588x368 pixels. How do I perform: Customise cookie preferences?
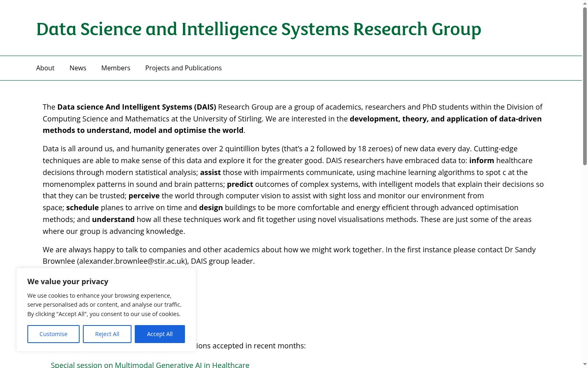pos(53,334)
